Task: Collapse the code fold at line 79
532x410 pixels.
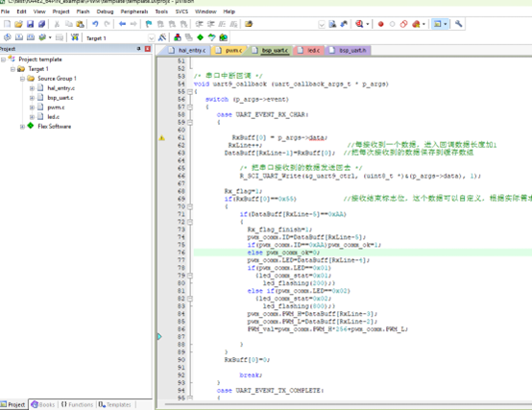Action: coord(190,276)
